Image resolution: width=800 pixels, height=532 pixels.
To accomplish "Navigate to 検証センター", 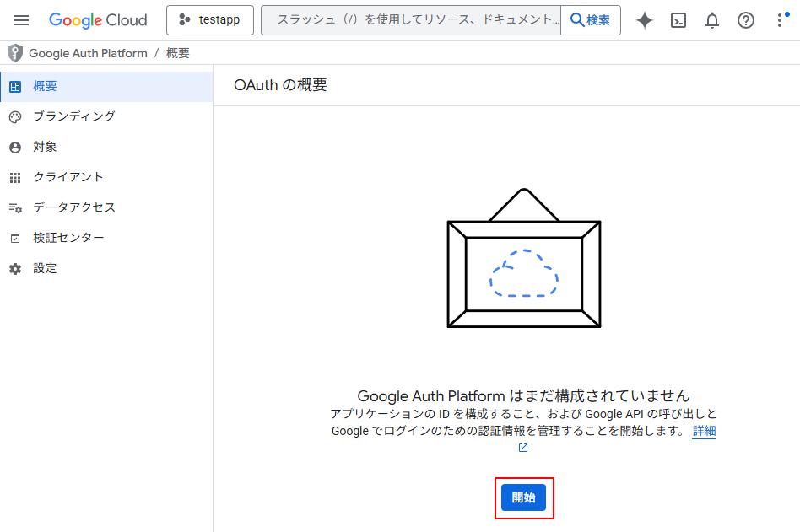I will coord(68,238).
